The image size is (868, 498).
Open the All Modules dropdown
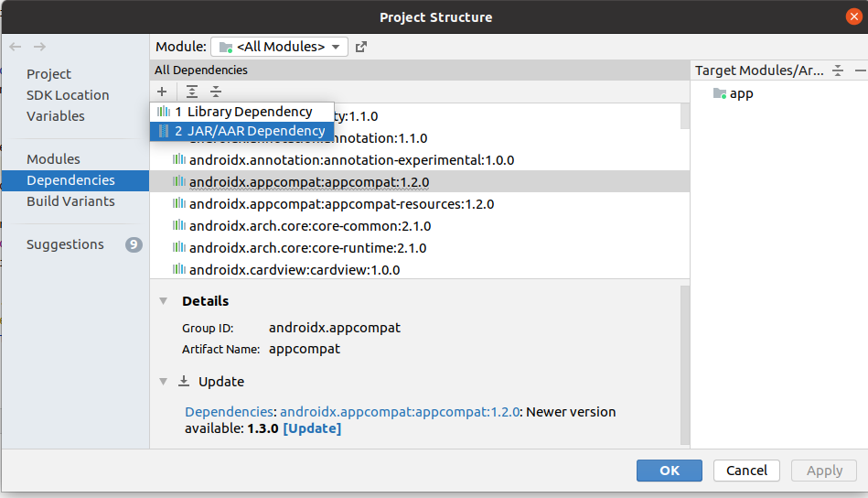pos(279,47)
